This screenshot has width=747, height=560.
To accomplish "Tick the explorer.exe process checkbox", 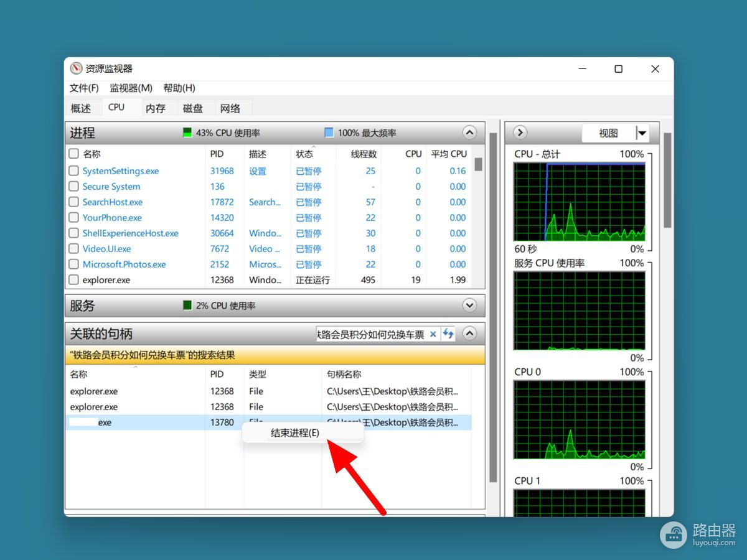I will 73,280.
